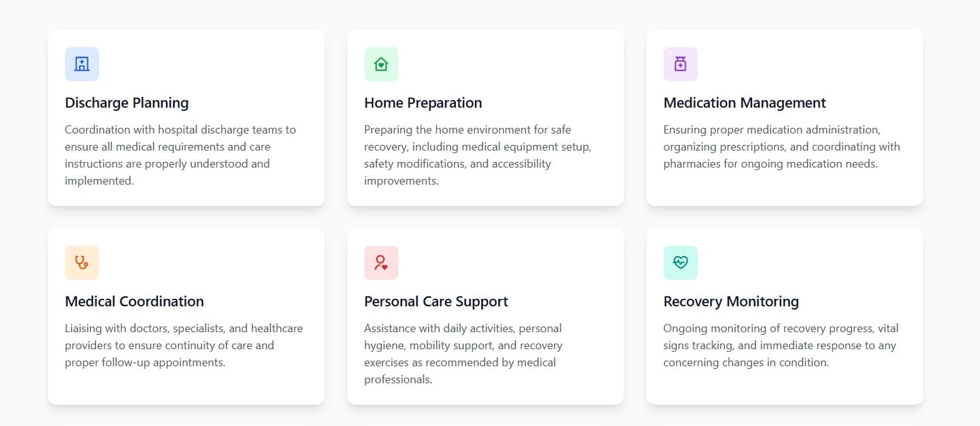Click the Medication Management heading
This screenshot has width=980, height=426.
(x=745, y=103)
